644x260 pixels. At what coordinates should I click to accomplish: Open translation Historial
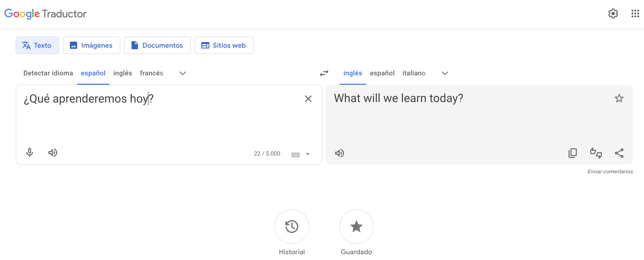pyautogui.click(x=292, y=227)
